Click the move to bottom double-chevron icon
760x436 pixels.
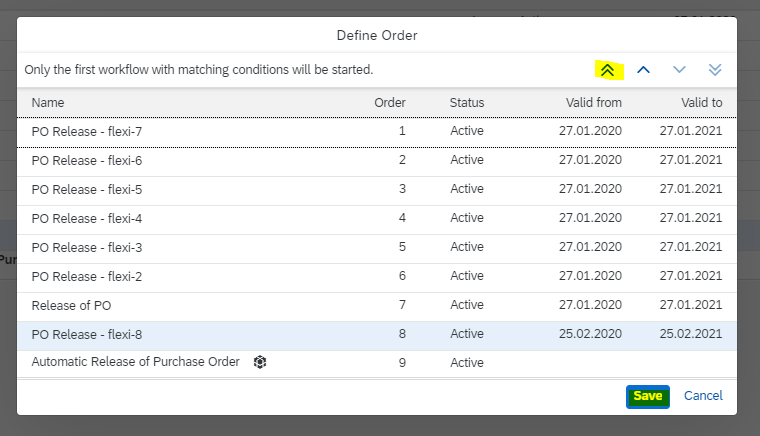click(715, 70)
